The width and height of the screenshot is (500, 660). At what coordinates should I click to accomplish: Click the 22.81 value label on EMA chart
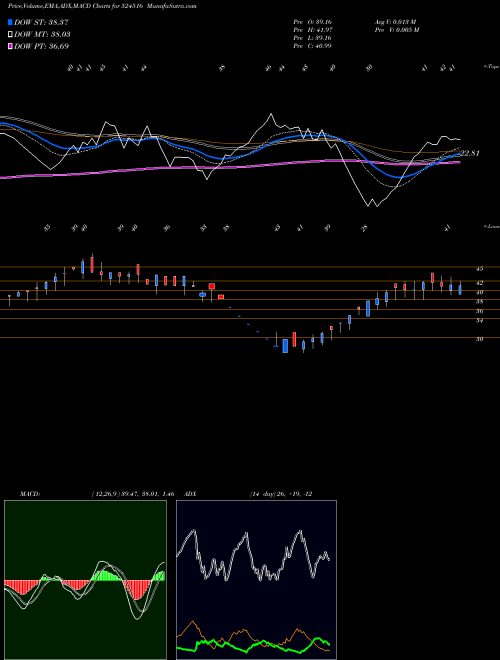(470, 153)
